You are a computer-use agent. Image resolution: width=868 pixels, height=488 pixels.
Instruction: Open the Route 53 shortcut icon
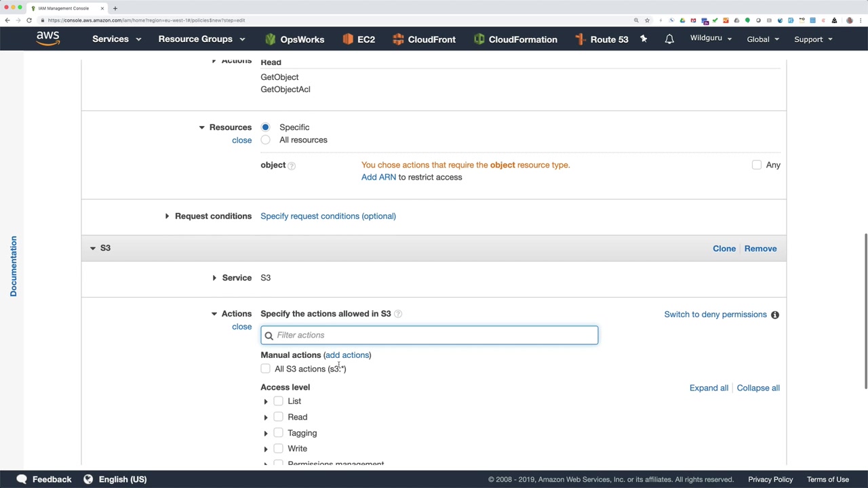pyautogui.click(x=580, y=39)
